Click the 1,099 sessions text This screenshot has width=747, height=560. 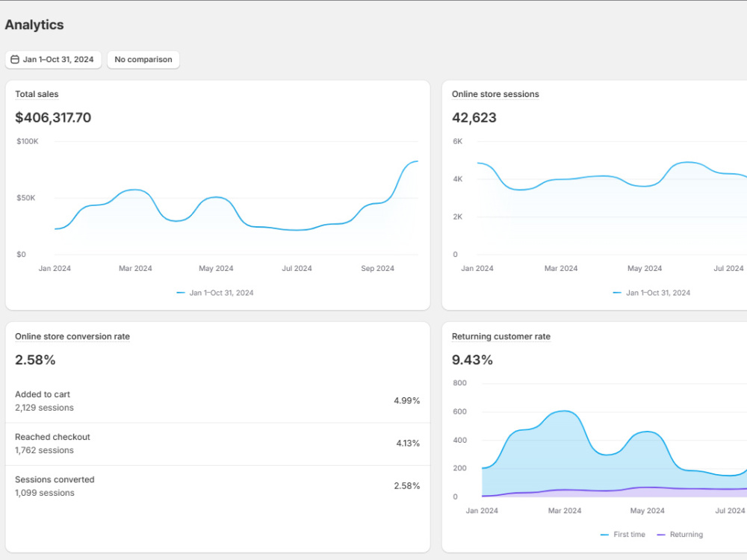45,493
